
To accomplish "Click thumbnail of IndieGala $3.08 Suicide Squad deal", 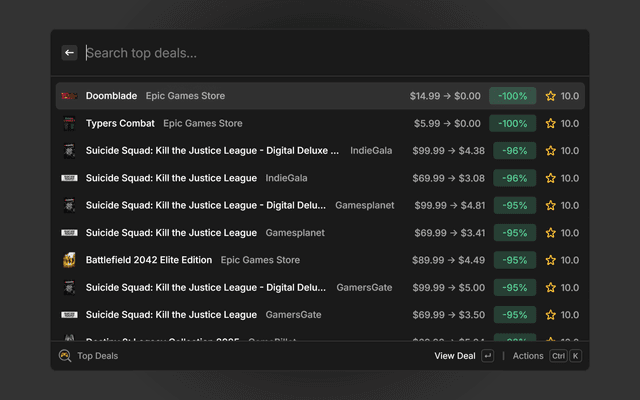I will pos(69,178).
